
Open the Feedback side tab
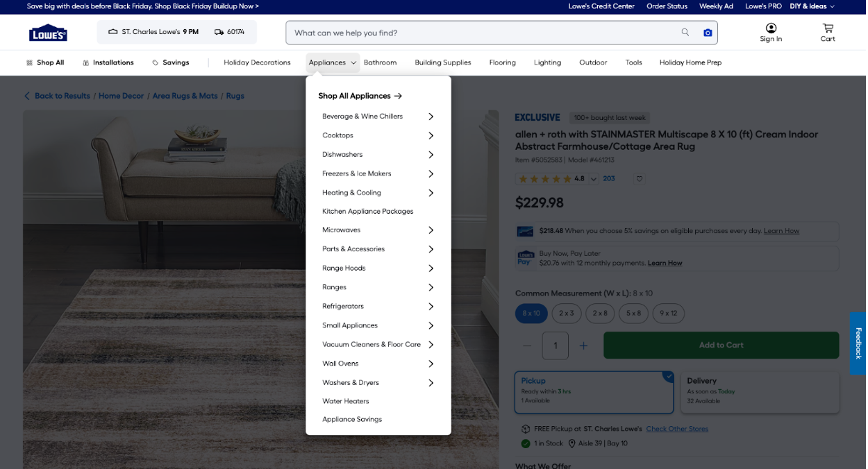pyautogui.click(x=858, y=343)
